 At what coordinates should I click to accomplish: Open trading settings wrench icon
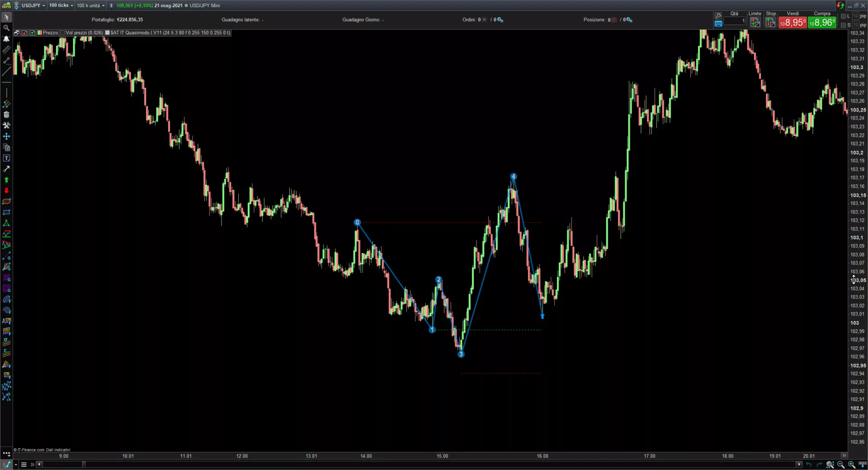(x=718, y=16)
